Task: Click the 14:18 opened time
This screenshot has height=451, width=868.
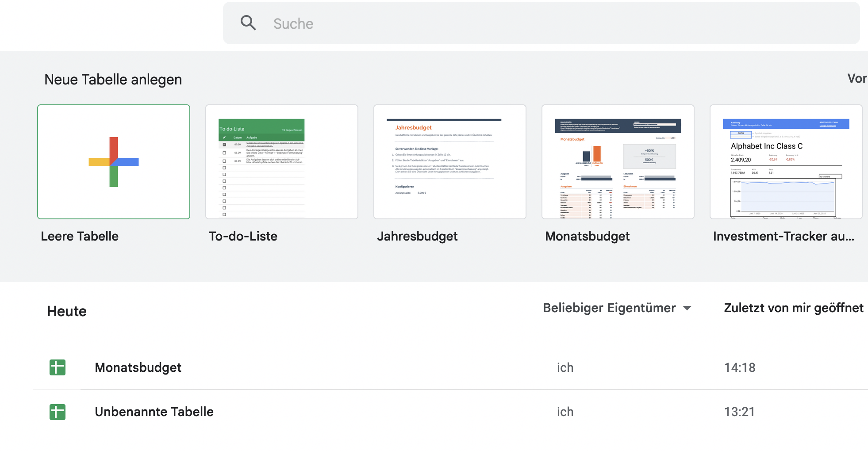Action: (x=740, y=367)
